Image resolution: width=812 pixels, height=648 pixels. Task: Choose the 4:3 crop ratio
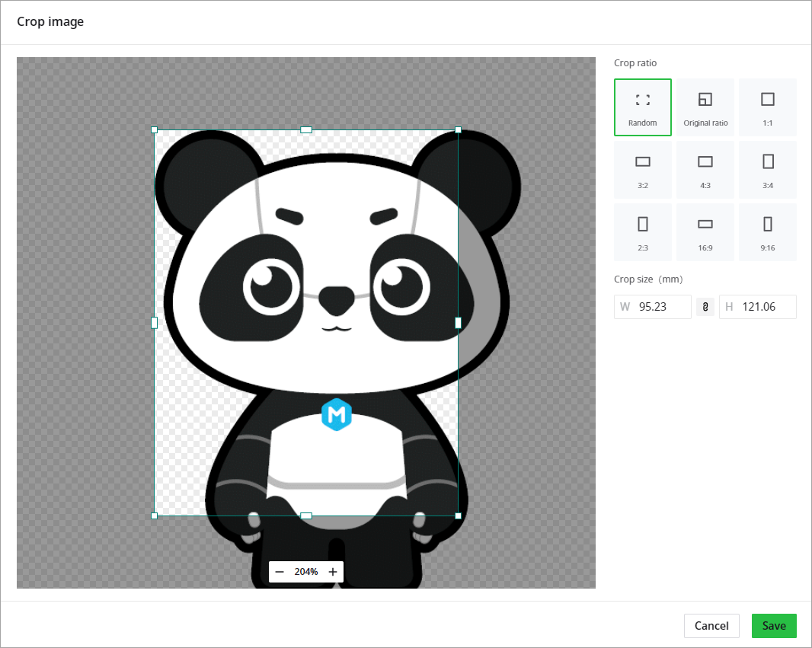click(x=705, y=170)
